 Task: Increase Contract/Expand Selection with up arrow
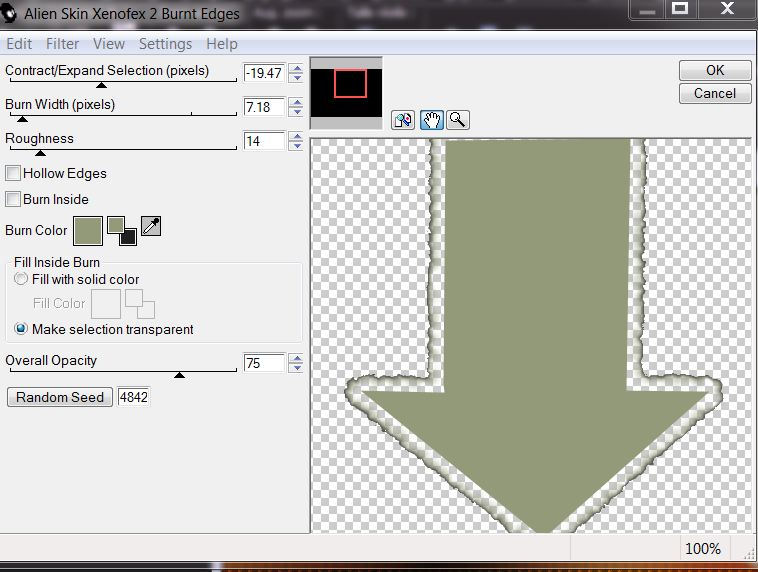(296, 68)
